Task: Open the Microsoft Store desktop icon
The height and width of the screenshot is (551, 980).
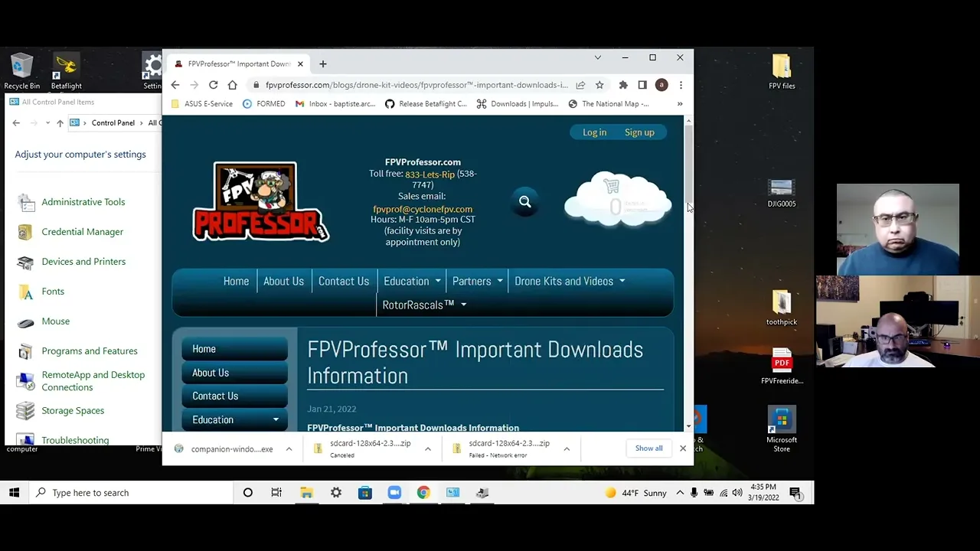Action: (782, 429)
